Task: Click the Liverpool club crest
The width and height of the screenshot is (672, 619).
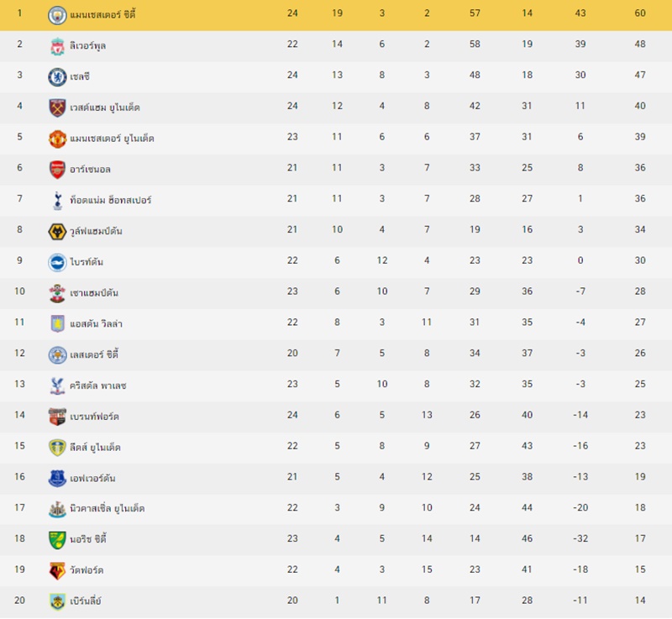Action: point(57,46)
